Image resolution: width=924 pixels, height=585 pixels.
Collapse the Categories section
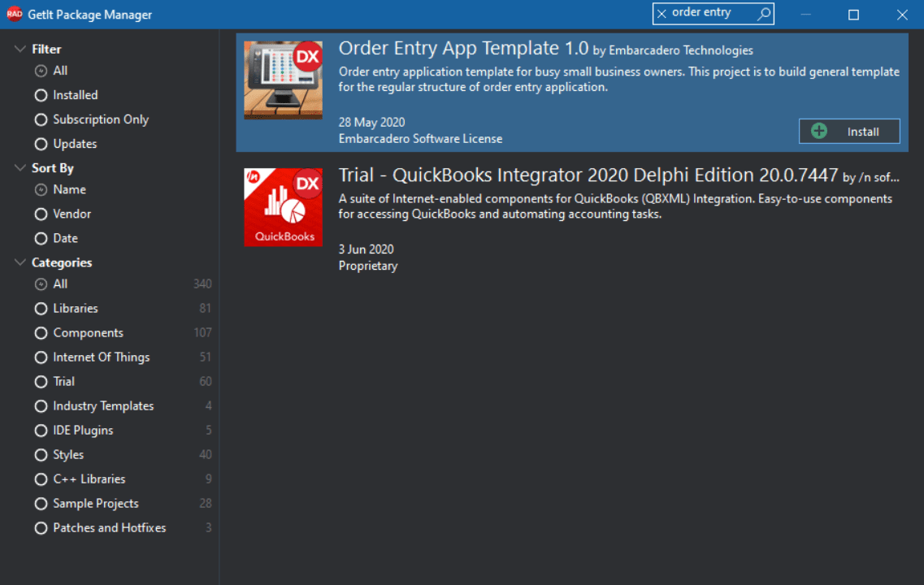[20, 262]
